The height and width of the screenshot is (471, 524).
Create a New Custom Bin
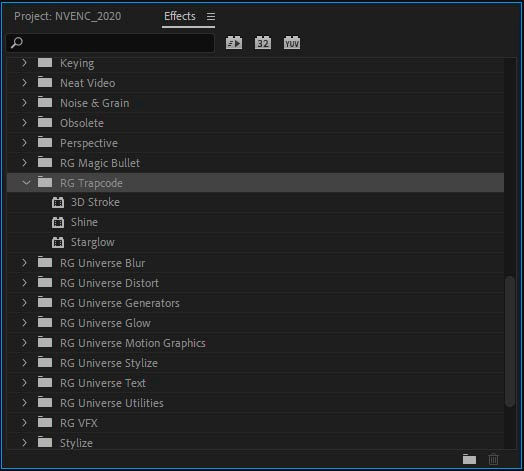pyautogui.click(x=469, y=459)
